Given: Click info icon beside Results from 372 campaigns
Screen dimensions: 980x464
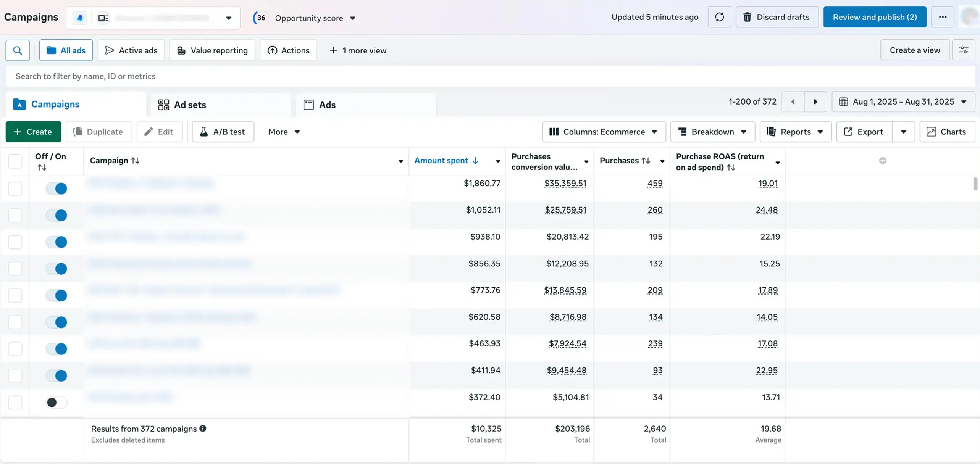Looking at the screenshot, I should 203,429.
